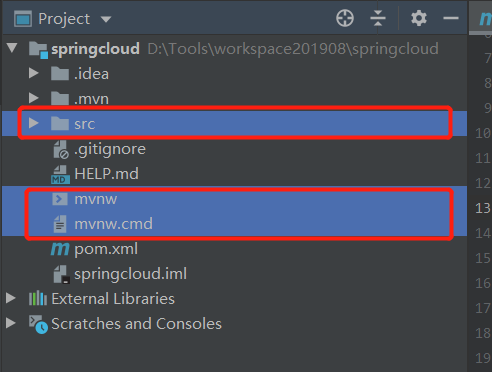Viewport: 492px width, 372px height.
Task: Select the mvnw.cmd file
Action: [113, 224]
